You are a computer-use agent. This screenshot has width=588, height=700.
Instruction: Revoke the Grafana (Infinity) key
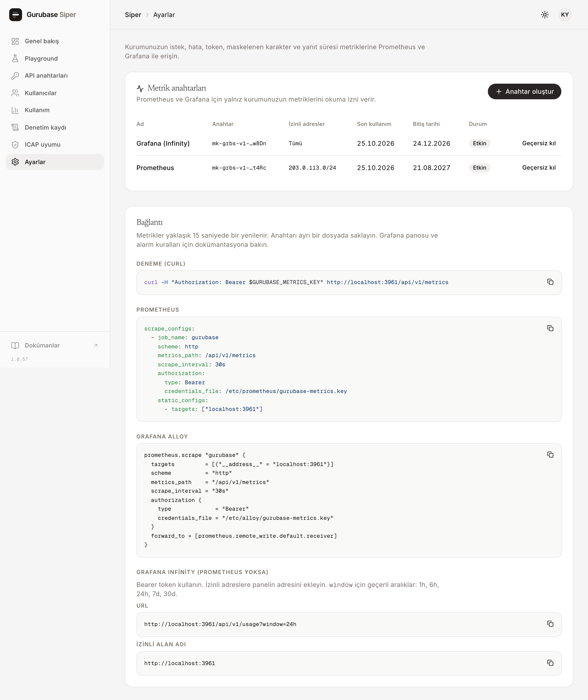(539, 143)
